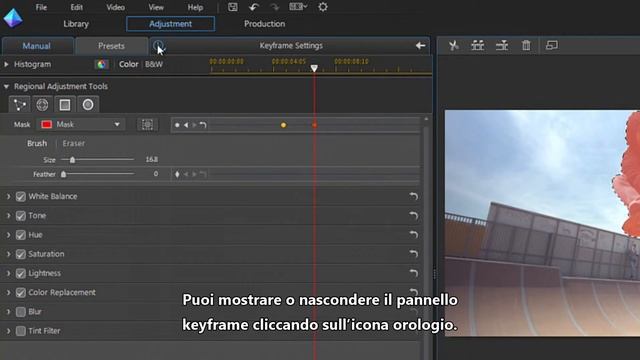Select the selection brush mask tool
The height and width of the screenshot is (360, 640).
coord(19,105)
